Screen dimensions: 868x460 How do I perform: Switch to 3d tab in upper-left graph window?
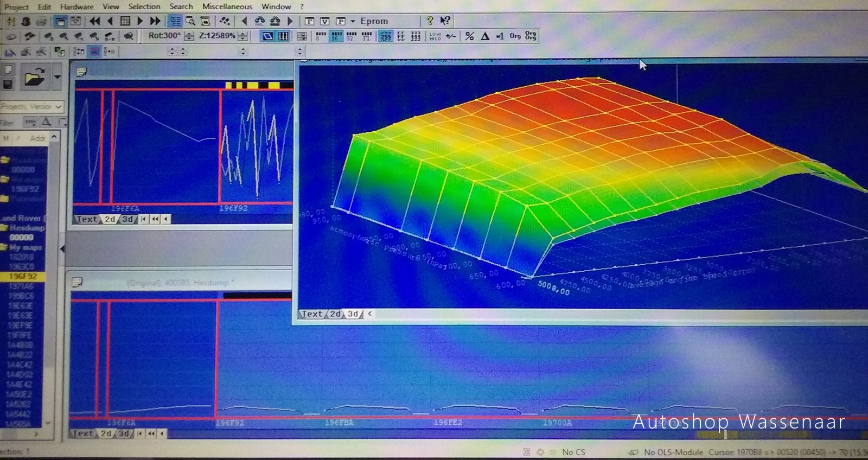127,219
